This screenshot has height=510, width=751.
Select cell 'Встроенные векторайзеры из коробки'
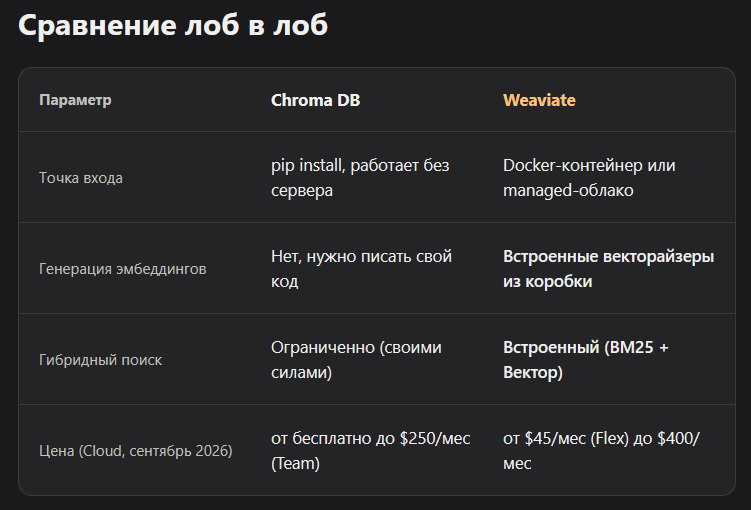click(x=609, y=269)
